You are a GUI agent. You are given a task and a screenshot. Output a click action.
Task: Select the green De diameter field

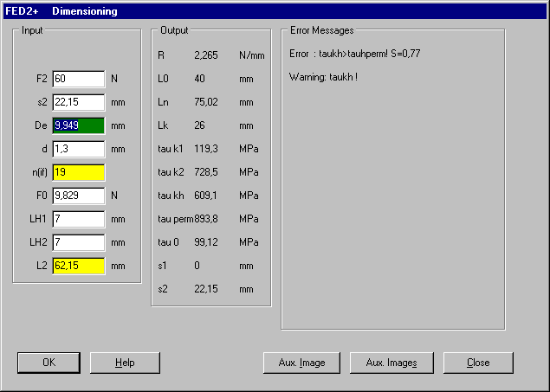(78, 125)
